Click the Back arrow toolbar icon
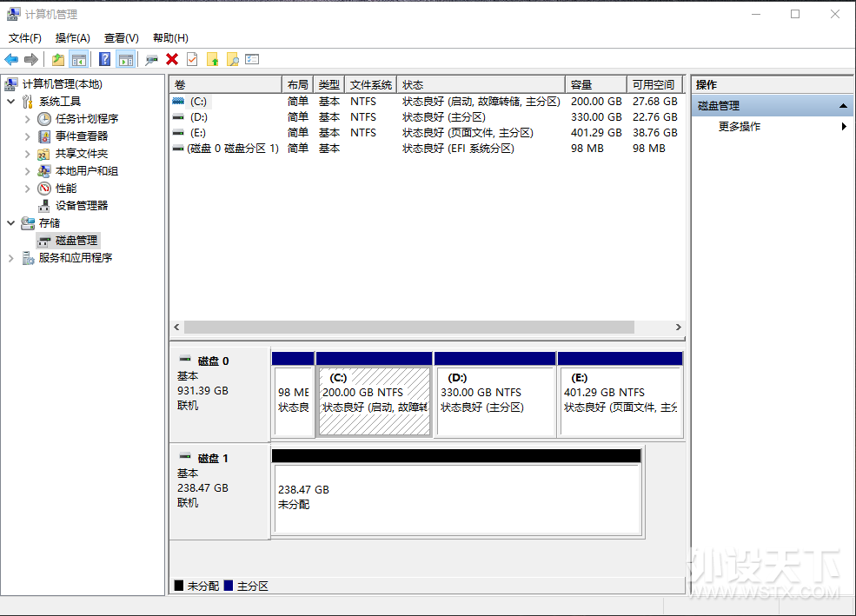Image resolution: width=856 pixels, height=616 pixels. [x=11, y=59]
